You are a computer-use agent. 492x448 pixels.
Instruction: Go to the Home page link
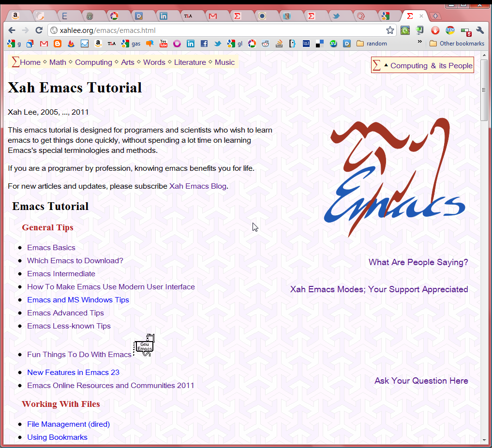tap(30, 62)
